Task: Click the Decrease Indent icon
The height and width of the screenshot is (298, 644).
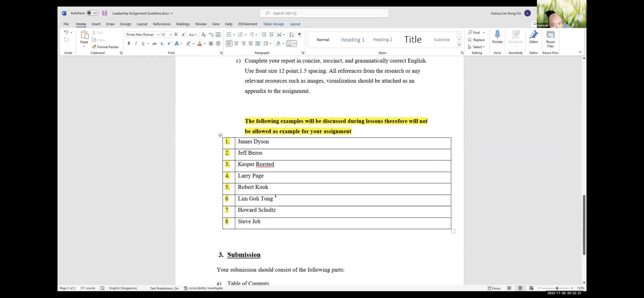Action: tap(264, 35)
